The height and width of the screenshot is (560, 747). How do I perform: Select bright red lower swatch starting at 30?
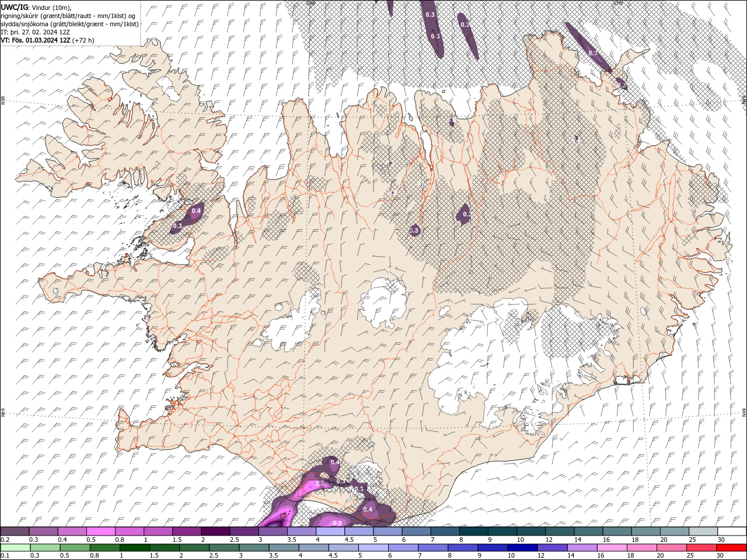731,548
